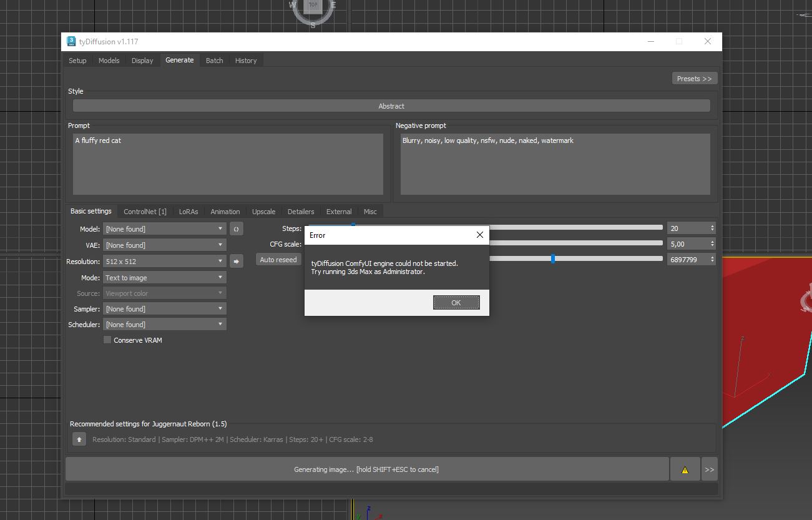Click the Error dialog message text
The image size is (812, 520).
[x=384, y=268]
